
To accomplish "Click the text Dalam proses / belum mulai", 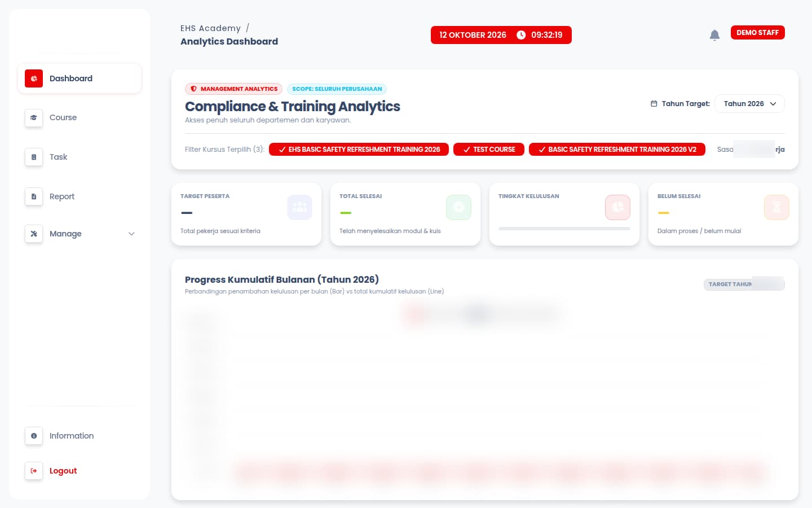I will click(x=699, y=231).
